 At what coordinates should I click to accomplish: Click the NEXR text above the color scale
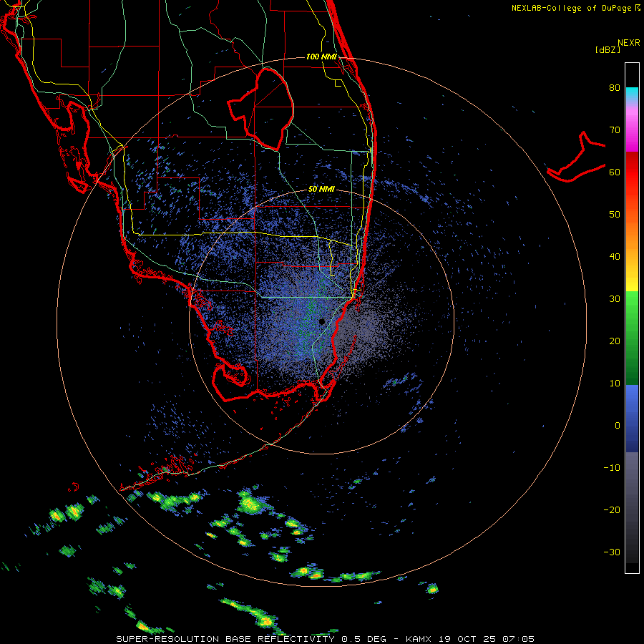(629, 43)
